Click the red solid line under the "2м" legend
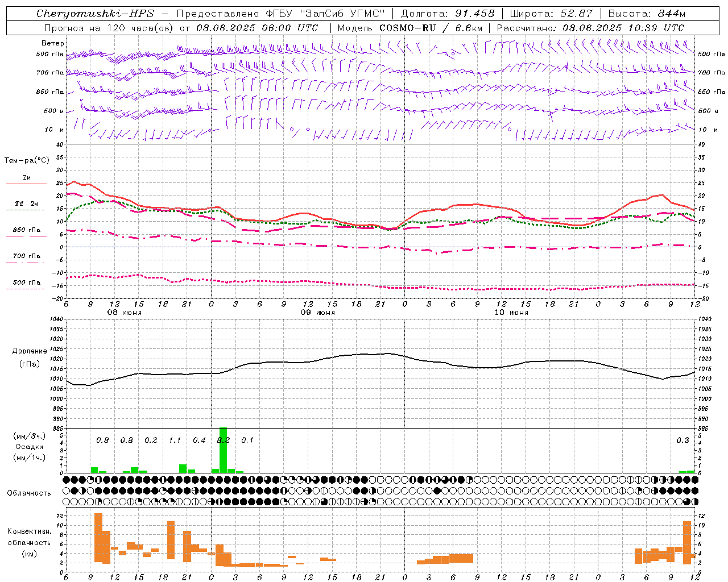This screenshot has width=728, height=582. 26,184
